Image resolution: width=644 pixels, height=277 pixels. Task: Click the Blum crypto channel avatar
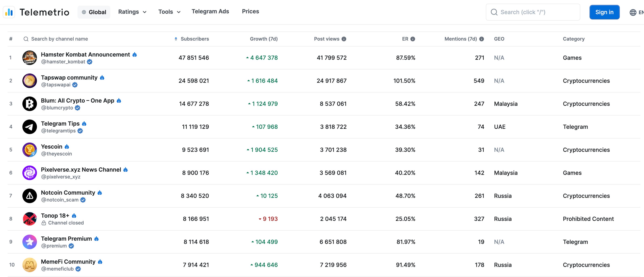pyautogui.click(x=29, y=104)
